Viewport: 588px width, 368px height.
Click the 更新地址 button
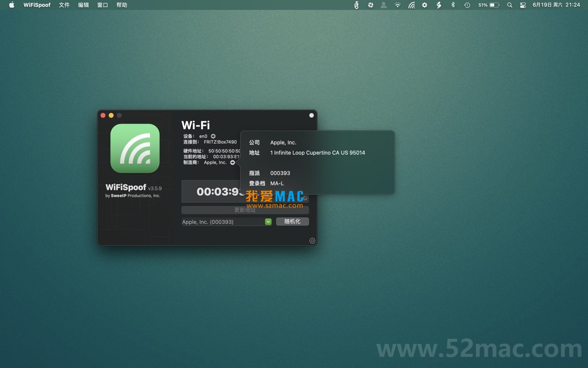pyautogui.click(x=245, y=210)
